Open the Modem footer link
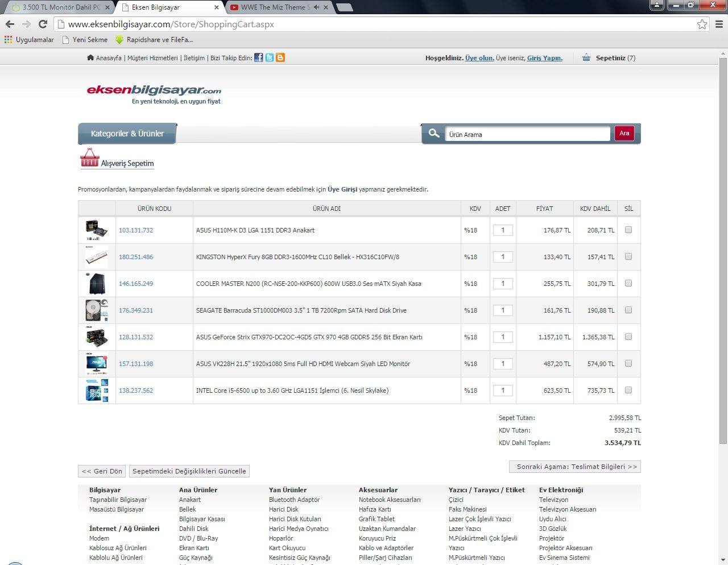Screen dimensions: 728x565 [x=99, y=538]
